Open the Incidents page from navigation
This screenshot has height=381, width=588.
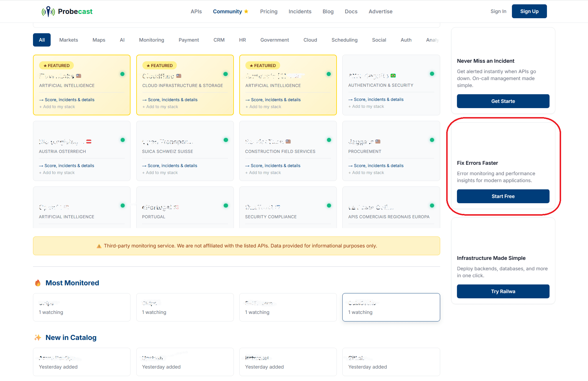[x=300, y=12]
